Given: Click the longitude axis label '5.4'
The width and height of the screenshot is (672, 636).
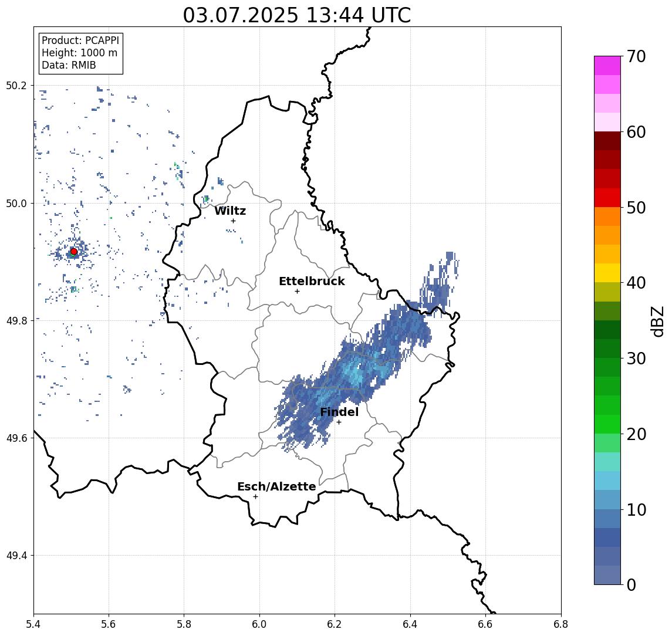Looking at the screenshot, I should [33, 624].
